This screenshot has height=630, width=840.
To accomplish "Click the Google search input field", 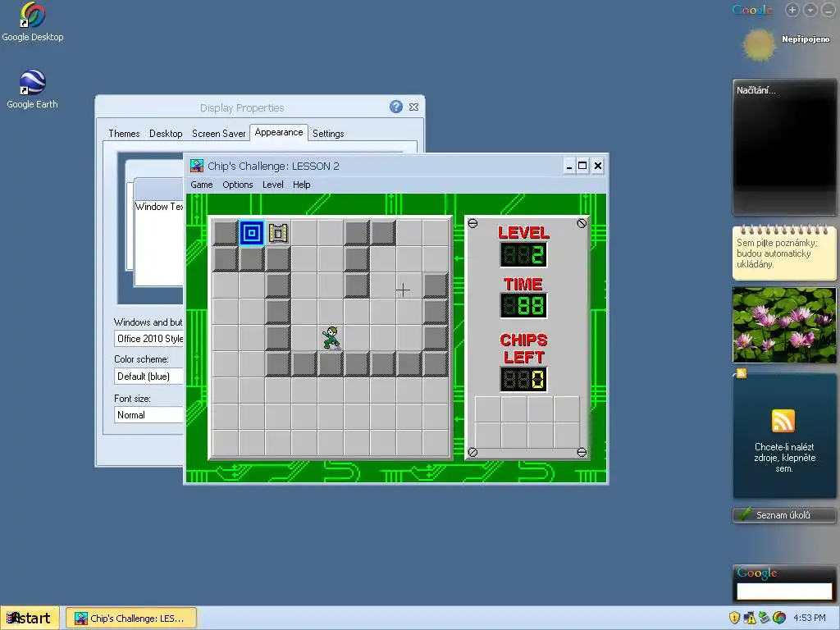I will click(x=783, y=591).
